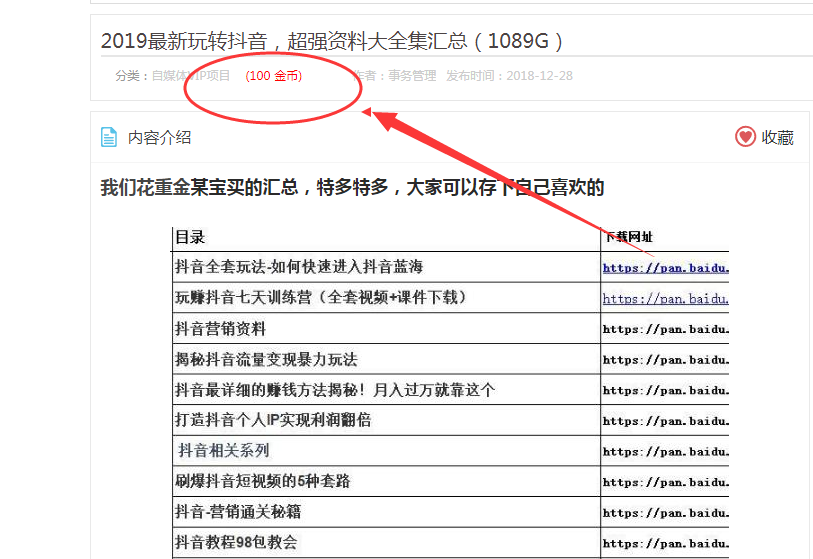Open the 自媒体VIP项目 category link
813x559 pixels.
[x=190, y=76]
